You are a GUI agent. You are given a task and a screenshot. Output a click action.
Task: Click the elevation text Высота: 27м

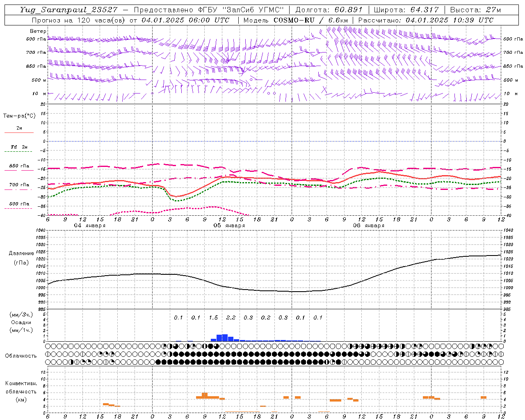click(476, 10)
